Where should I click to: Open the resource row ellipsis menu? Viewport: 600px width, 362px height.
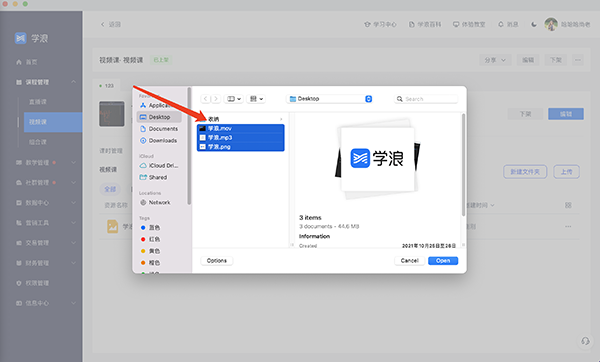click(x=568, y=227)
